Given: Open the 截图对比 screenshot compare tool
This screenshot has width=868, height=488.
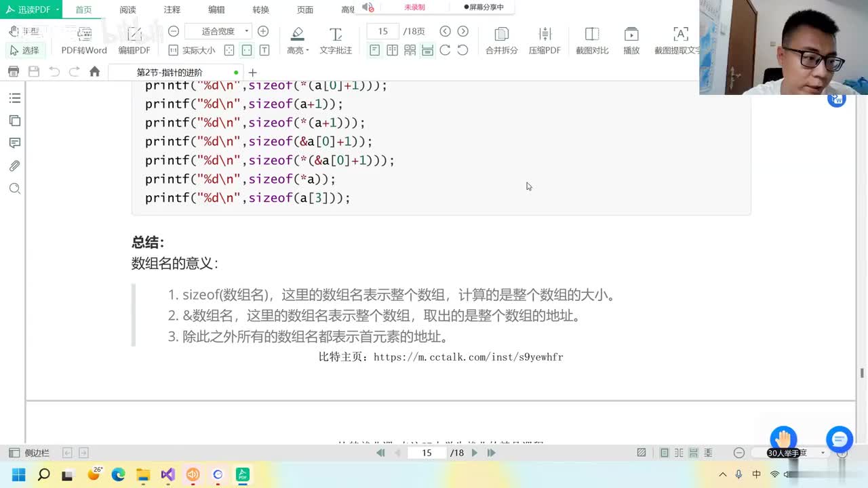Looking at the screenshot, I should tap(592, 41).
